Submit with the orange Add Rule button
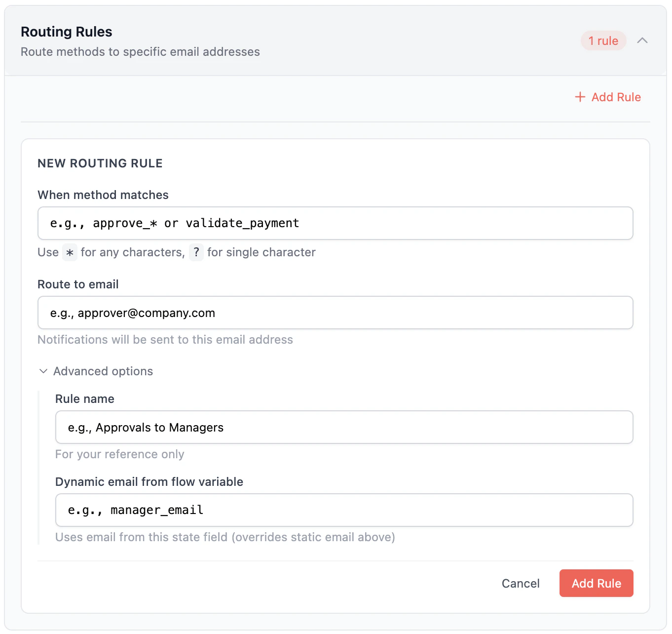Screen dimensions: 672x634 click(596, 583)
